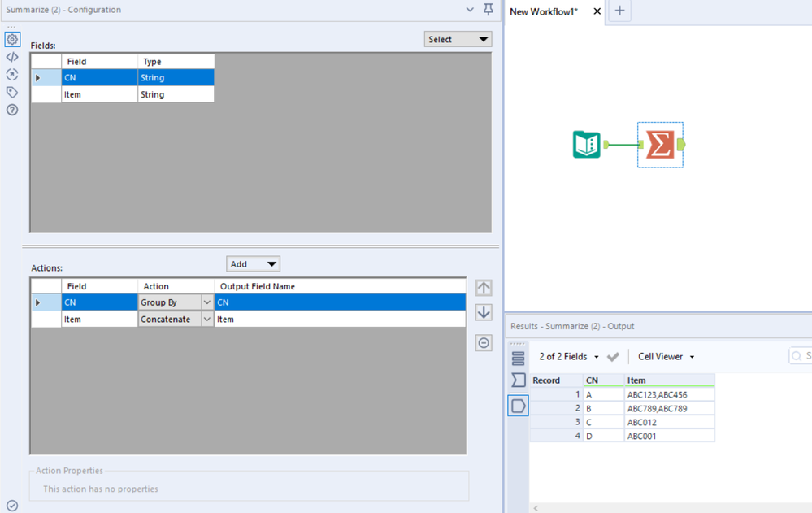
Task: Select the CN field row in Fields
Action: (x=123, y=78)
